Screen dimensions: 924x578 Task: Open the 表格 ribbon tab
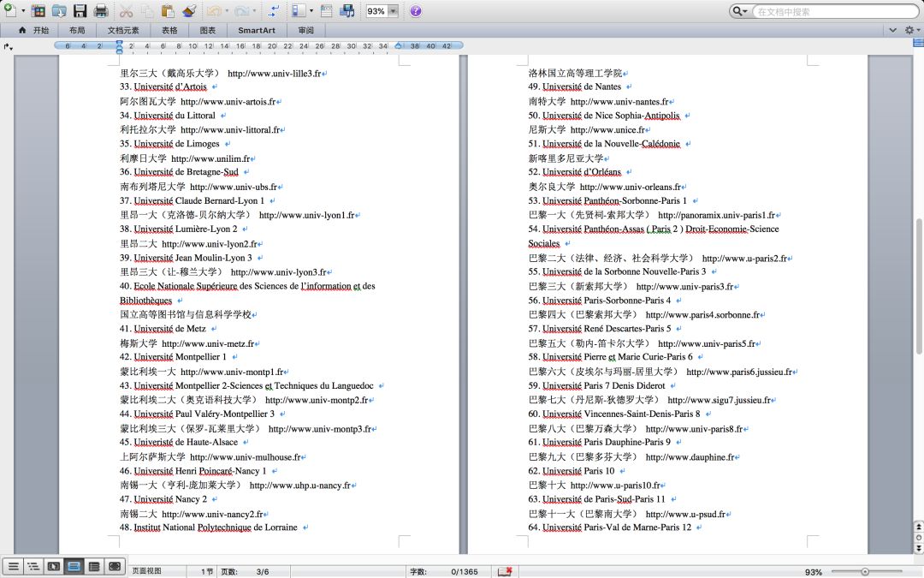point(169,30)
